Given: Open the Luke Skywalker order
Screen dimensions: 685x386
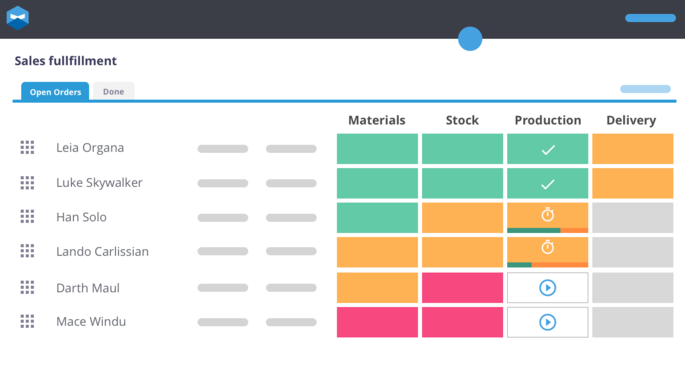Looking at the screenshot, I should pos(99,183).
